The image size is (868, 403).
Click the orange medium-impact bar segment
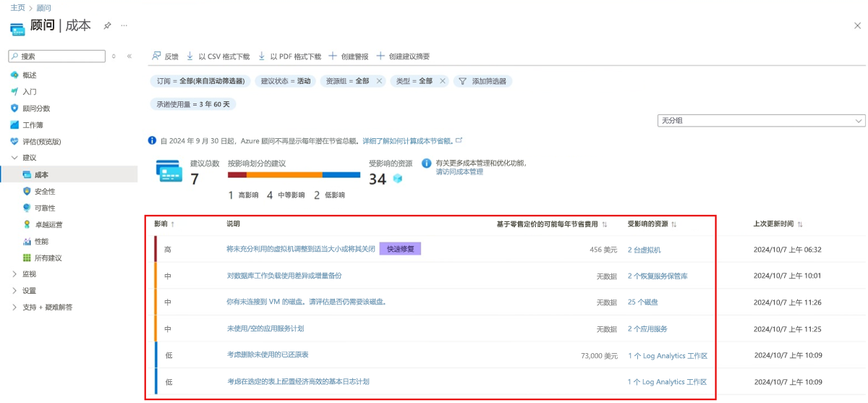284,174
